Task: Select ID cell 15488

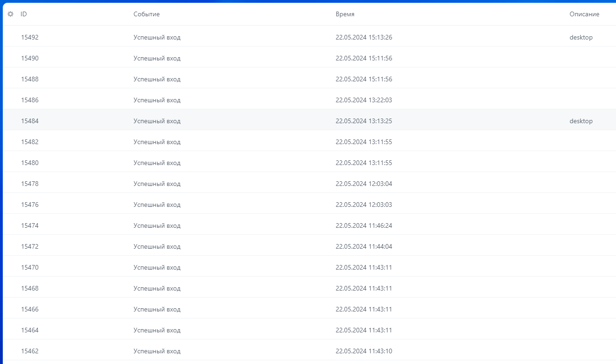Action: (30, 79)
